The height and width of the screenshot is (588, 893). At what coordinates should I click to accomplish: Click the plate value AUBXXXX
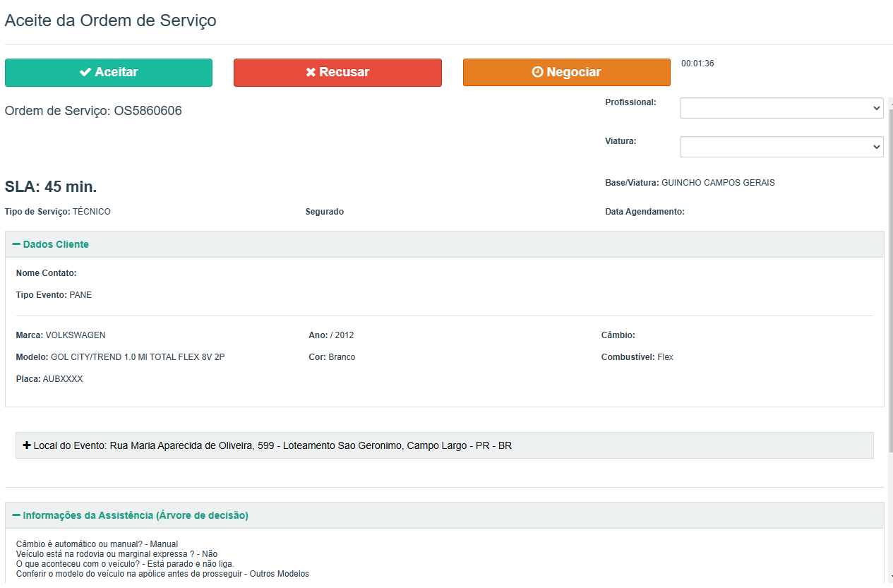click(x=63, y=379)
